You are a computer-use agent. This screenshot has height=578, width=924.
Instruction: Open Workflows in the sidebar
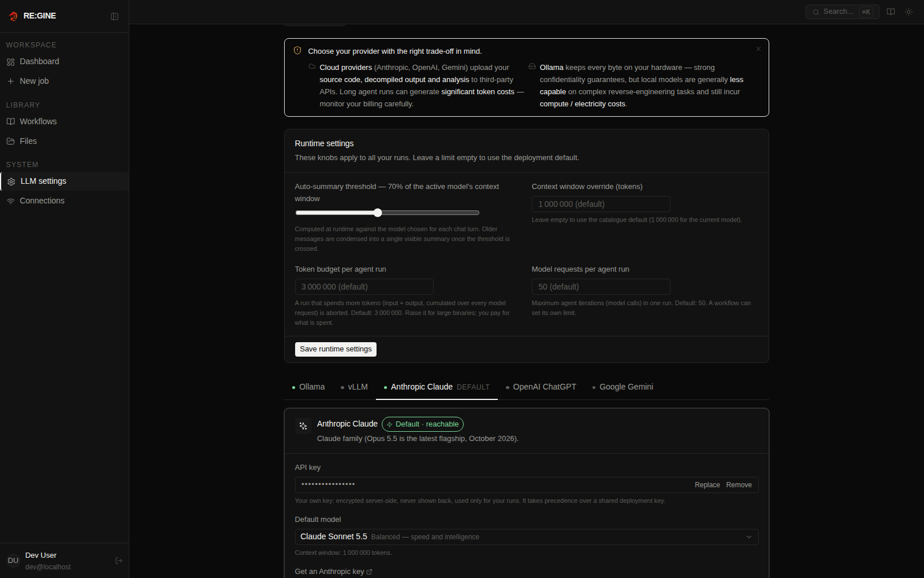(64, 122)
